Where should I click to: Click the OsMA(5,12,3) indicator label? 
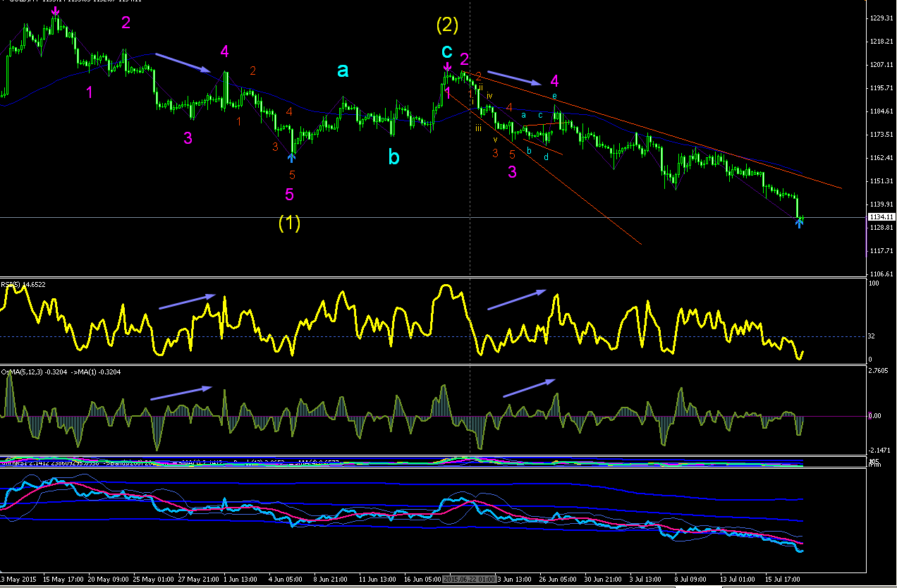[61, 372]
